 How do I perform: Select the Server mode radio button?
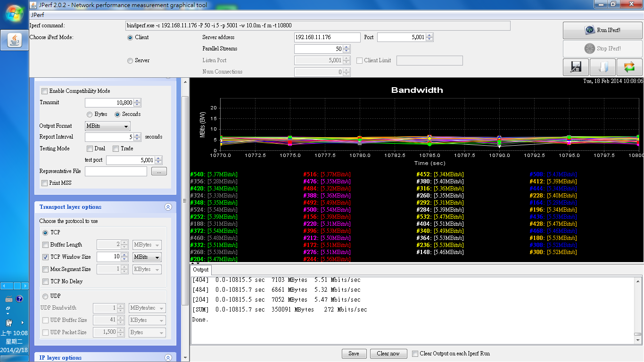click(x=130, y=61)
